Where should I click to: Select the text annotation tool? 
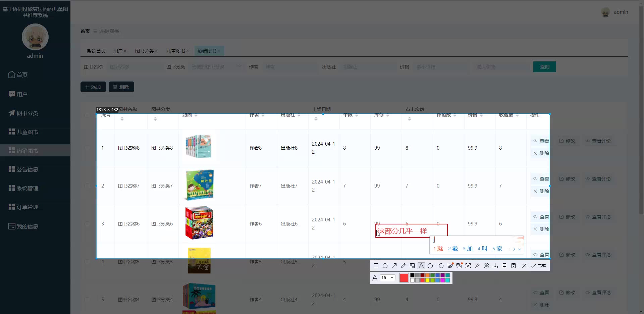coord(421,266)
